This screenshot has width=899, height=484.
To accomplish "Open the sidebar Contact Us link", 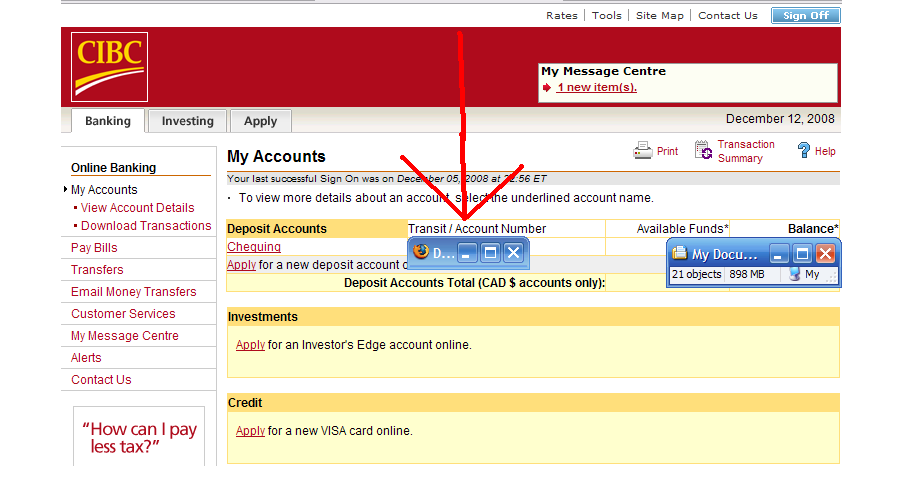I will 101,380.
